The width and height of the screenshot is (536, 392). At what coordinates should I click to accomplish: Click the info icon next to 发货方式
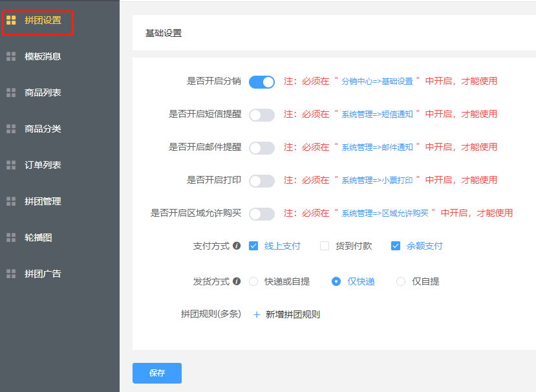[237, 281]
